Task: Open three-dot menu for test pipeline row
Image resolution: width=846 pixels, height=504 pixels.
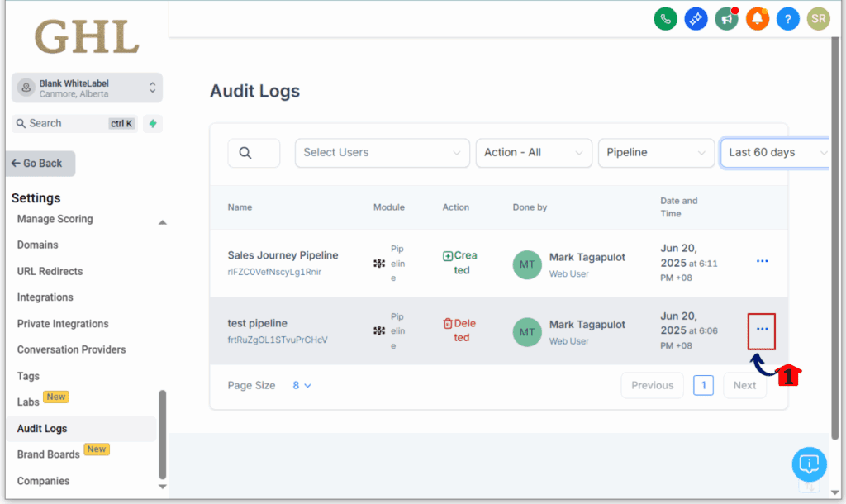Action: 762,330
